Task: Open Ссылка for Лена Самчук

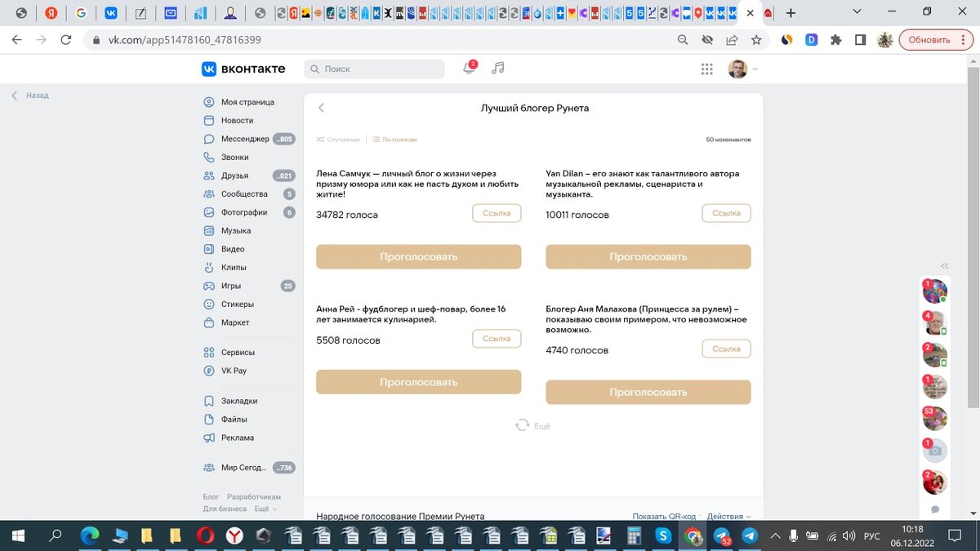Action: pyautogui.click(x=497, y=213)
